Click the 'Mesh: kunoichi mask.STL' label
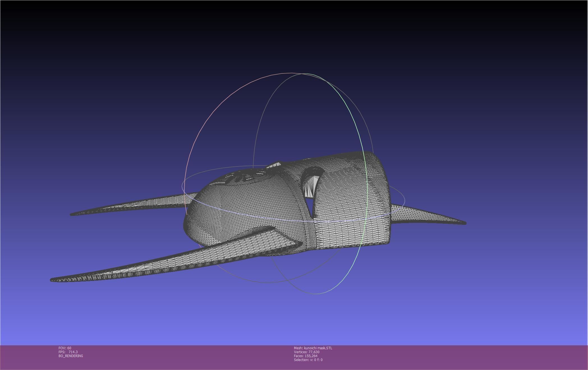Image resolution: width=588 pixels, height=370 pixels. tap(313, 348)
